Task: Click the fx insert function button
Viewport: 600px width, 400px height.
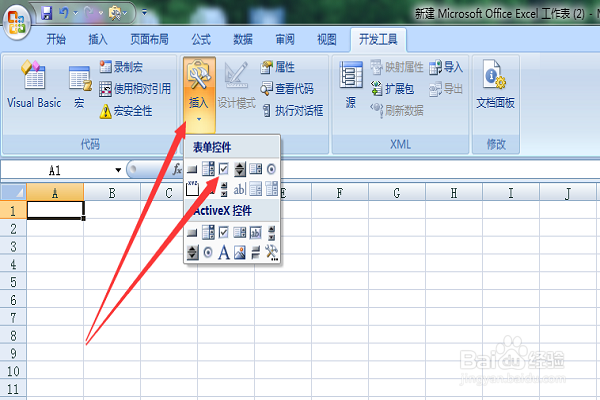Action: pos(177,169)
